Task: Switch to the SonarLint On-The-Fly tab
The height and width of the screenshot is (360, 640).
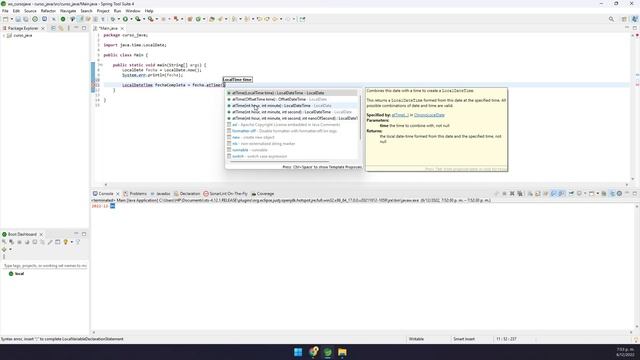Action: coord(226,193)
